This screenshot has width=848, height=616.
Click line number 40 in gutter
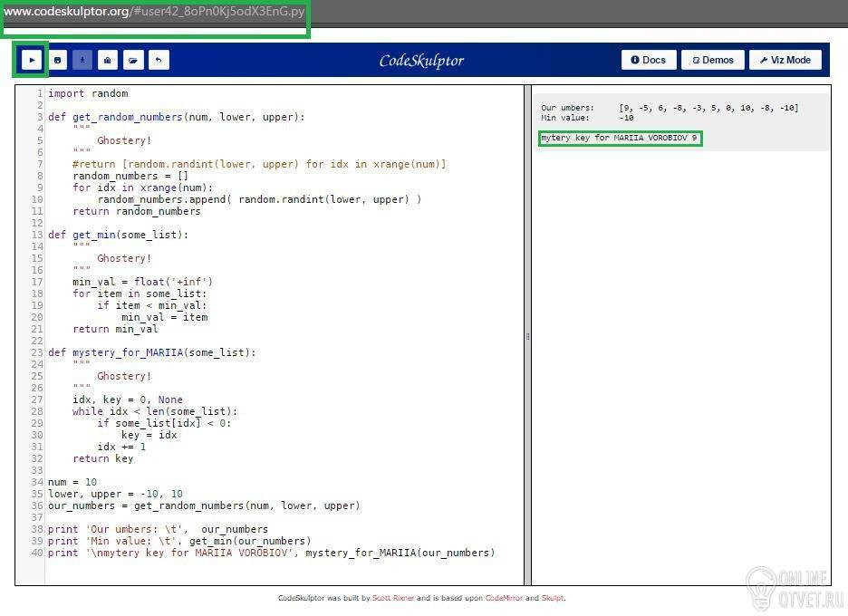click(37, 553)
